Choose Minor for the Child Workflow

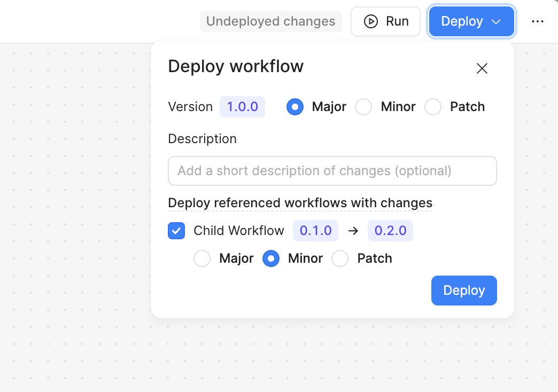click(x=271, y=258)
